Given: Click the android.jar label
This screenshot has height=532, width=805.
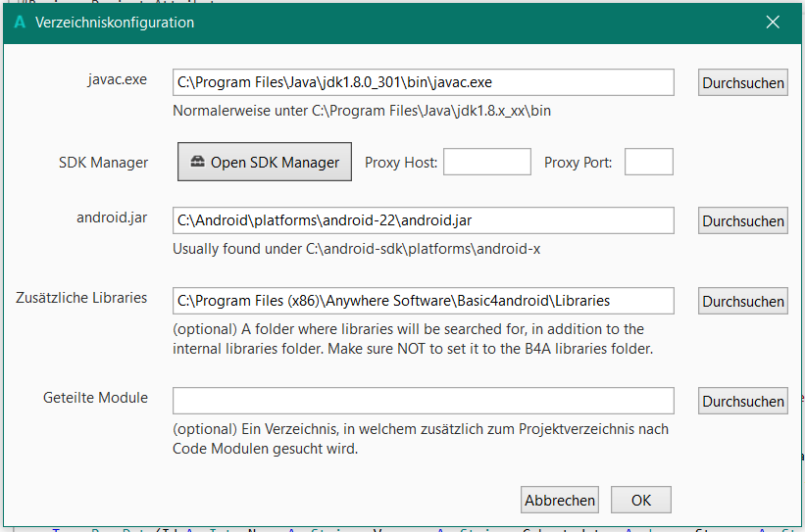Looking at the screenshot, I should click(x=112, y=218).
